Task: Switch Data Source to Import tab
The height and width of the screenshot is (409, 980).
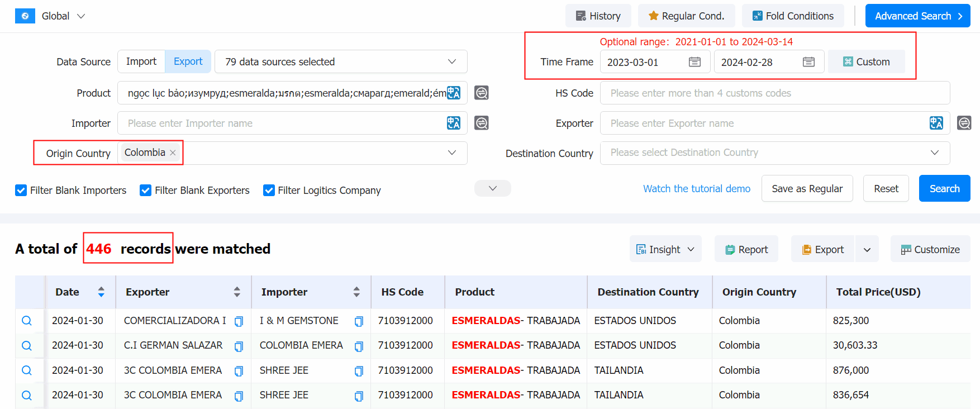Action: [x=141, y=61]
